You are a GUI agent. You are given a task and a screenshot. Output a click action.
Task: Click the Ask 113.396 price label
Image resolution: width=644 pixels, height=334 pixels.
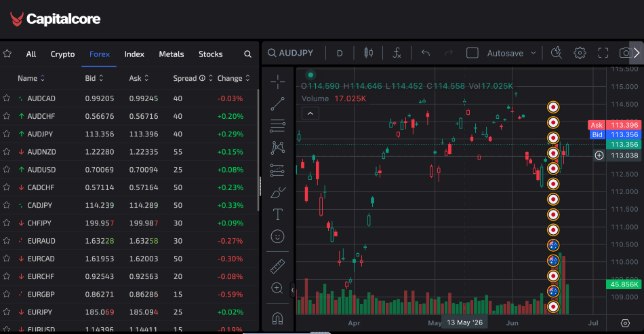[614, 125]
